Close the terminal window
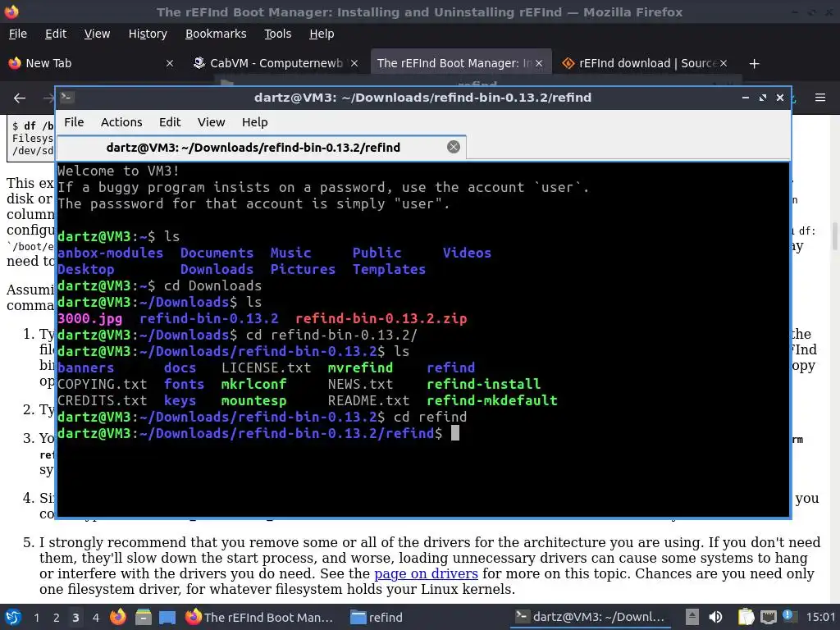Screen dimensions: 840x630 [x=780, y=98]
